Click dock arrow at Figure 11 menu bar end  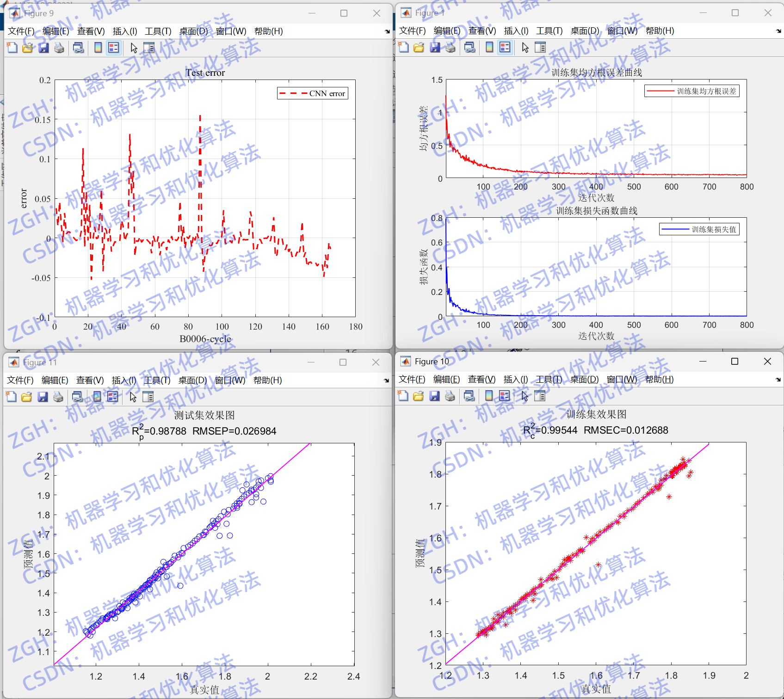click(x=387, y=380)
